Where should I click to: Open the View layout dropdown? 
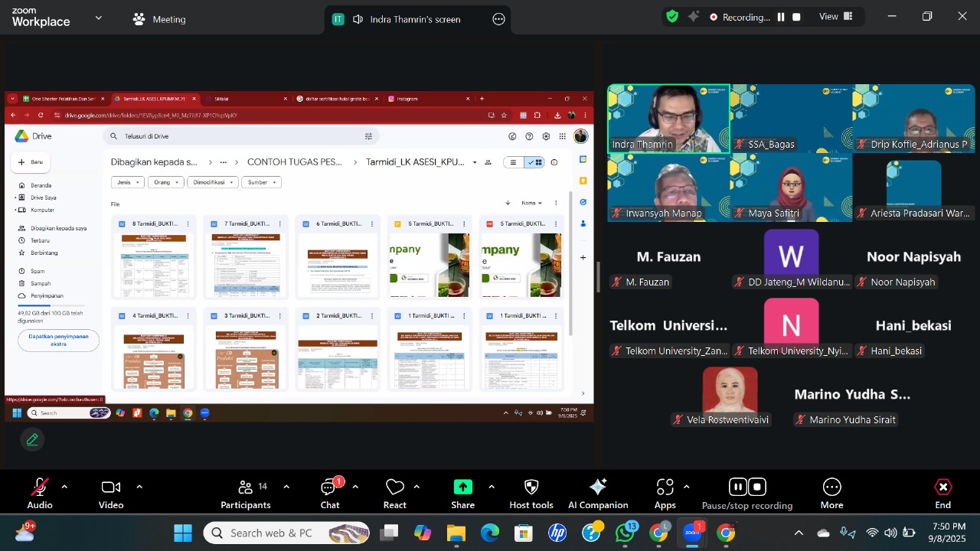pyautogui.click(x=835, y=17)
